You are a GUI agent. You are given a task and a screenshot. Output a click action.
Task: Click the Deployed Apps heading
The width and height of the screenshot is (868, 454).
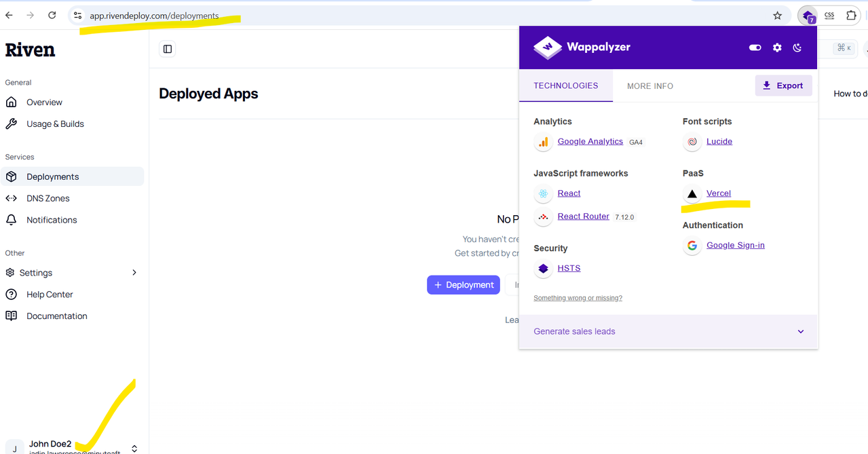[208, 94]
